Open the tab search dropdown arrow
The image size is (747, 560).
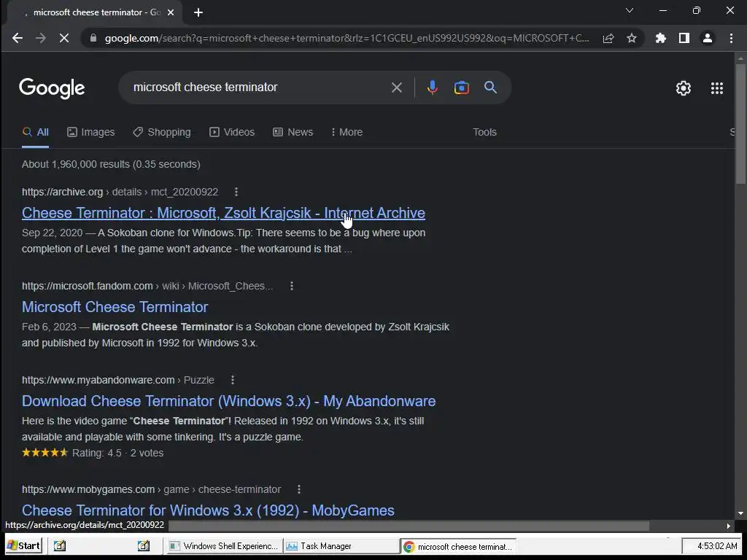630,10
